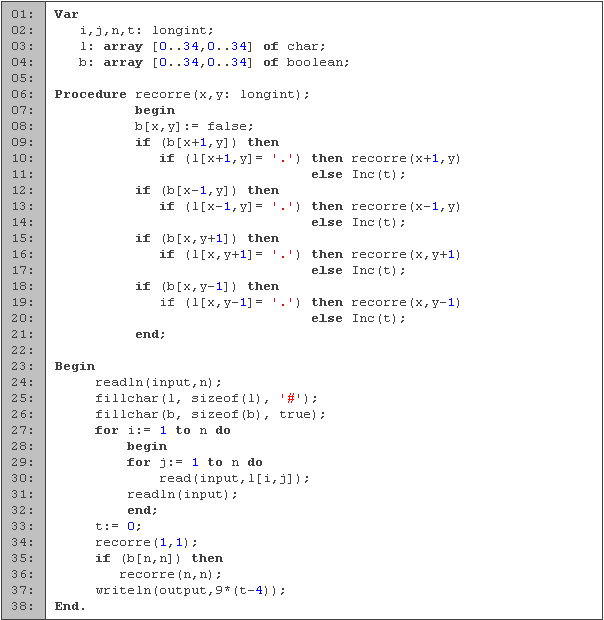Click line number 30: in the gutter

(23, 478)
